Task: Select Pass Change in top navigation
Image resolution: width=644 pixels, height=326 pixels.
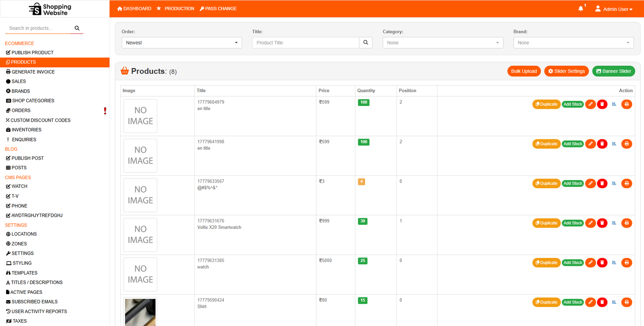Action: 218,8
